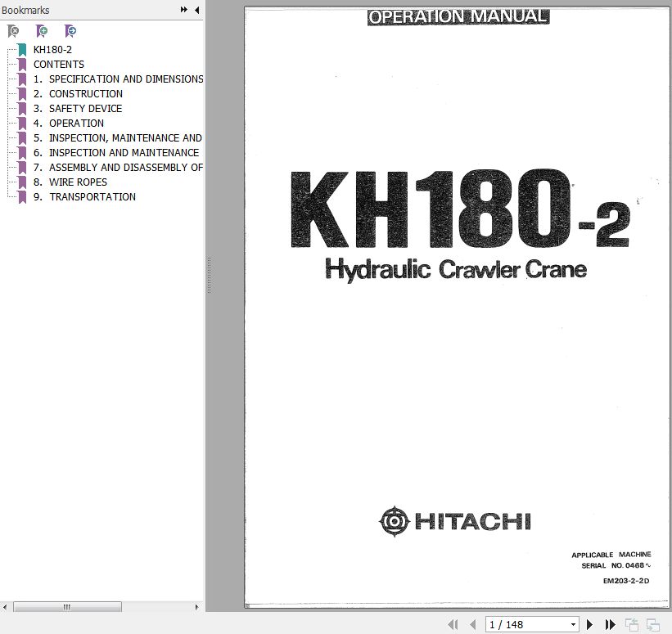Click the Bookmarks panel title
672x634 pixels.
pyautogui.click(x=25, y=10)
